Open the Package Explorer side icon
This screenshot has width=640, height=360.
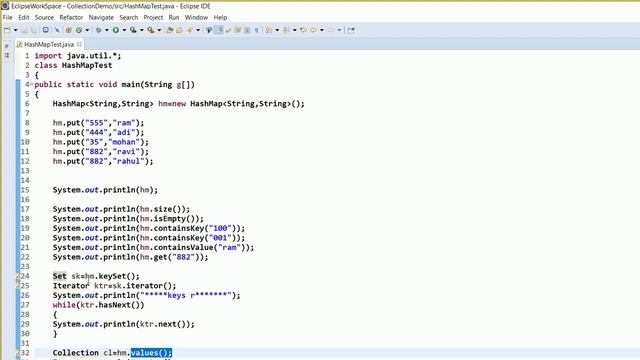click(x=7, y=55)
